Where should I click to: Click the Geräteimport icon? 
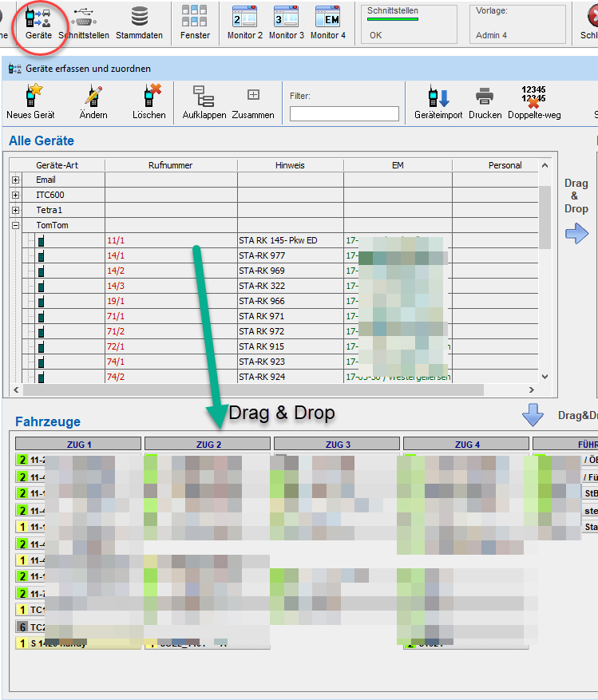(x=438, y=101)
